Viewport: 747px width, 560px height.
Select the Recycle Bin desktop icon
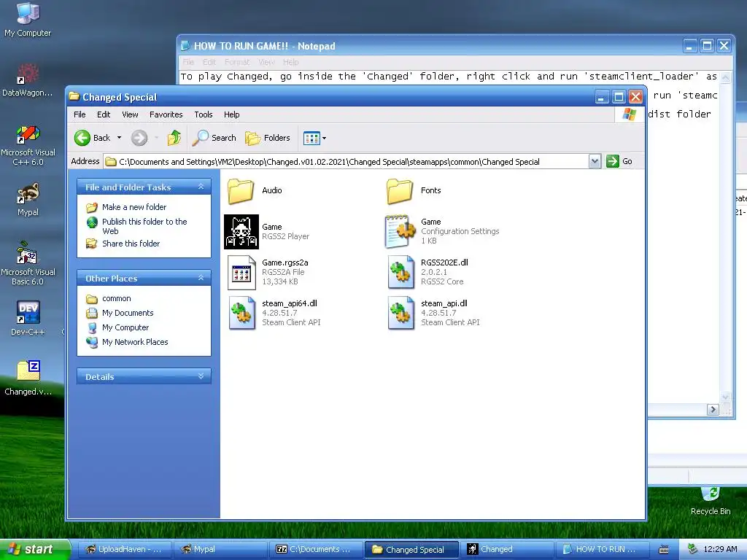click(x=711, y=502)
